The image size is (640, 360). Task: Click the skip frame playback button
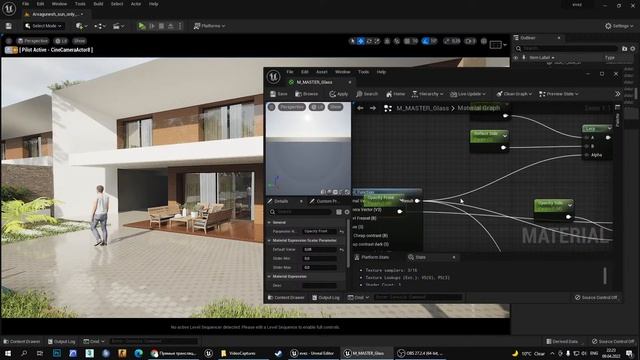(152, 26)
